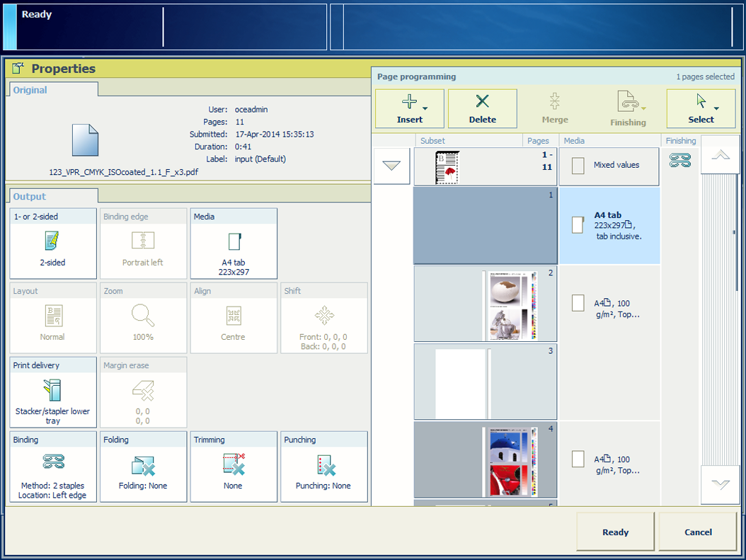Image resolution: width=746 pixels, height=560 pixels.
Task: Select the A4 tab media cell
Action: click(609, 225)
